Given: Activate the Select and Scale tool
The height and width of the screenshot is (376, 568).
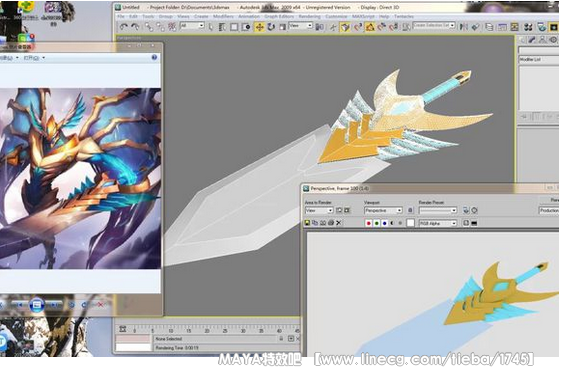Looking at the screenshot, I should tap(283, 27).
